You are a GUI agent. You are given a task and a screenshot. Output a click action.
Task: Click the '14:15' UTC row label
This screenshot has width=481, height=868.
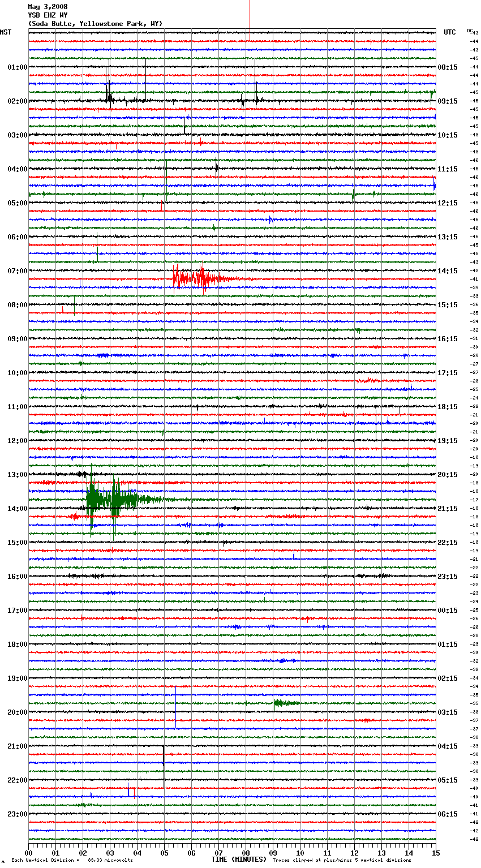pos(448,271)
